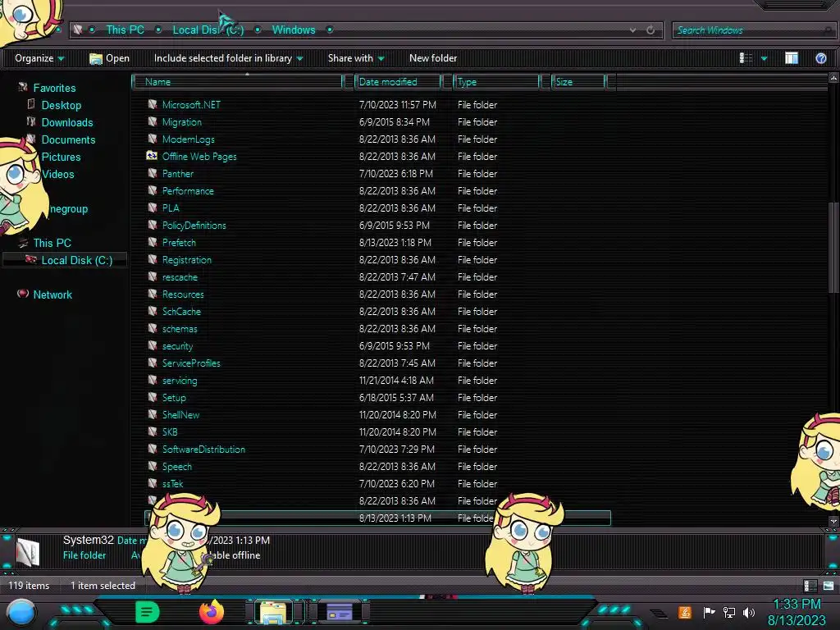Switch to details view icon in status bar

point(810,586)
